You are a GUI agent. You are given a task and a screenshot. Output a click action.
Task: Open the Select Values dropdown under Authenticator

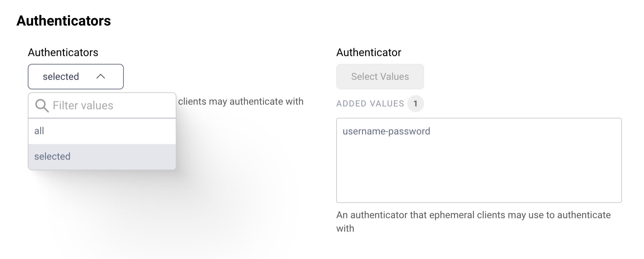click(x=380, y=76)
